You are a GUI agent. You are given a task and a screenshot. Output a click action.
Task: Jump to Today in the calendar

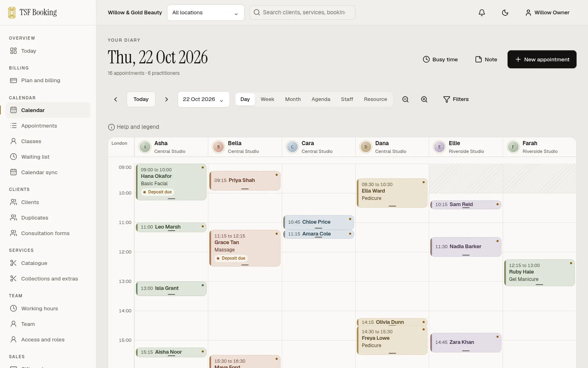[x=141, y=99]
